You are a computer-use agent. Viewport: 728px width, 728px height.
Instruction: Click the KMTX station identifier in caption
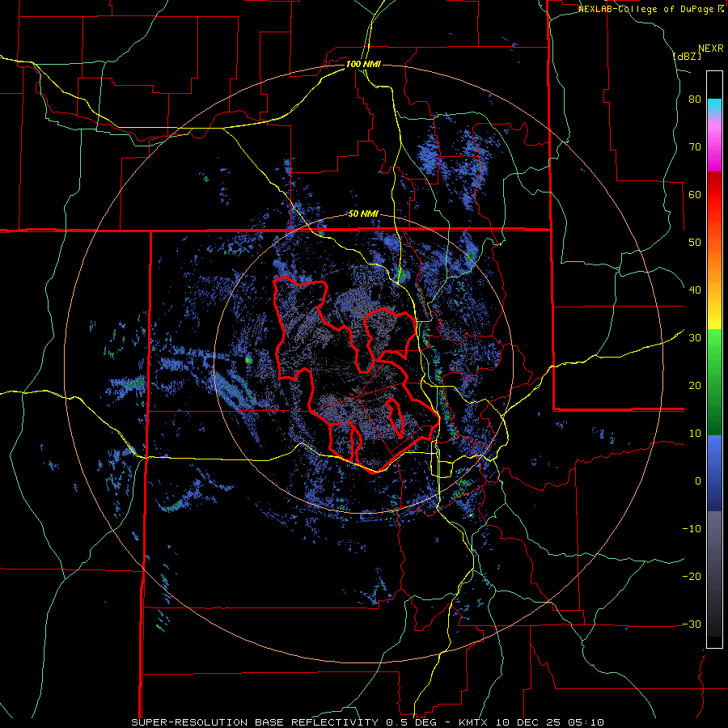[474, 722]
